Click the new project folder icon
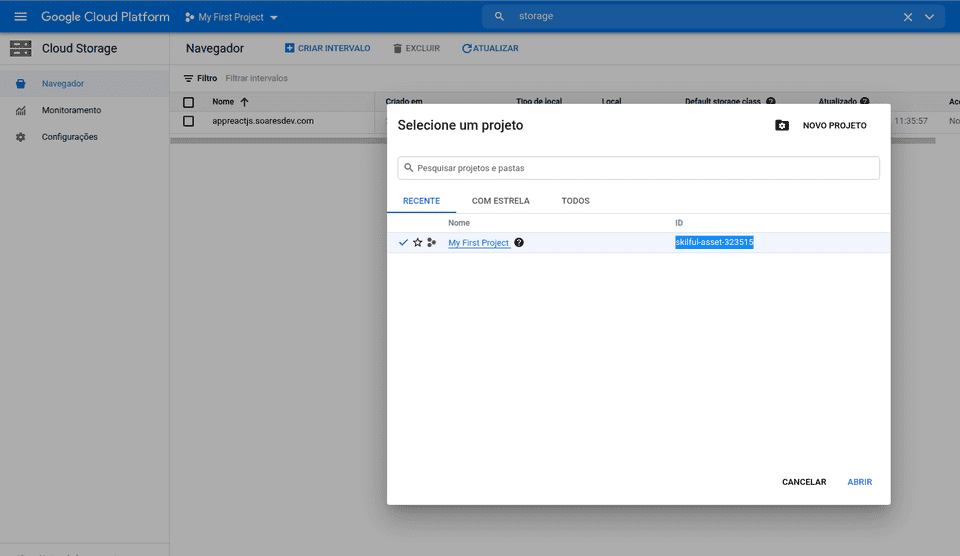Screen dimensions: 960x556 (782, 126)
